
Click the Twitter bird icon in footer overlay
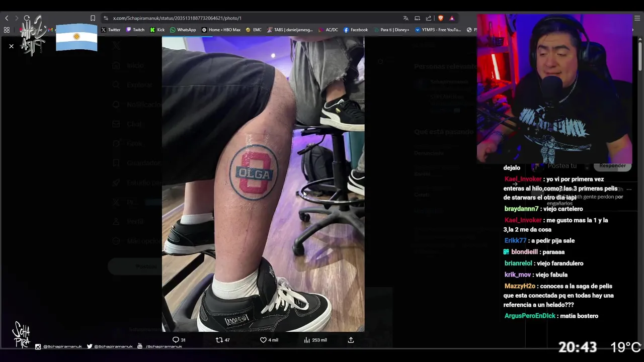pyautogui.click(x=90, y=346)
